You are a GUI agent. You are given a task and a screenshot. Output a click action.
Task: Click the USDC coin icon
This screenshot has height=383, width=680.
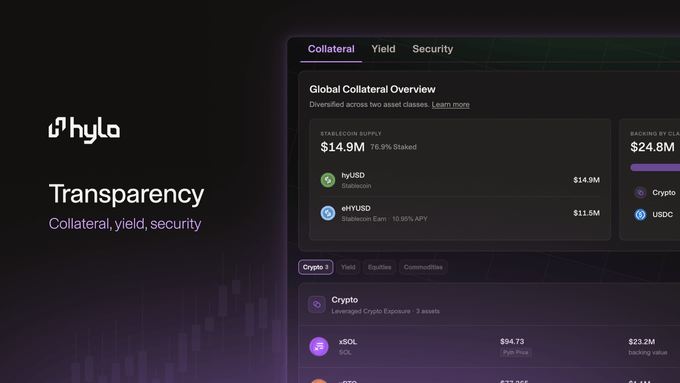[640, 214]
